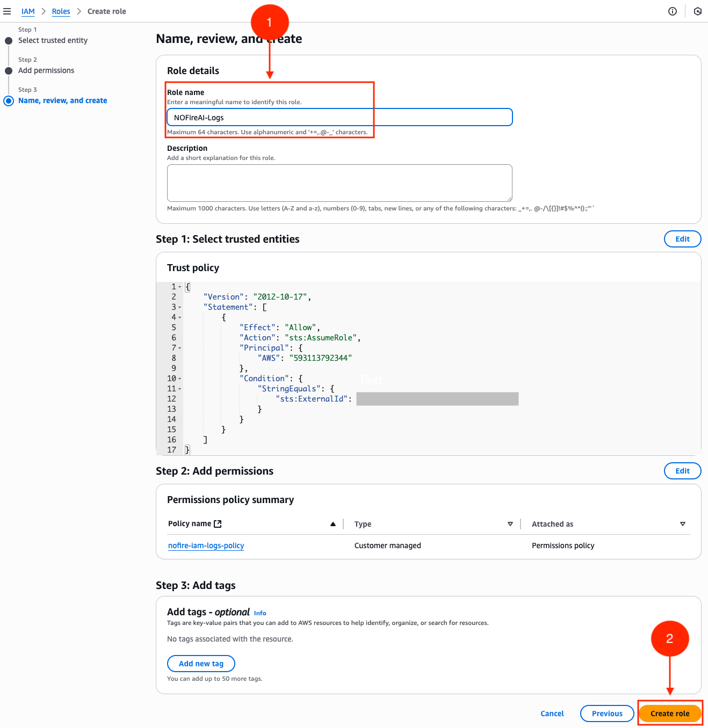Open the Attached as column dropdown
Image resolution: width=708 pixels, height=728 pixels.
click(683, 524)
